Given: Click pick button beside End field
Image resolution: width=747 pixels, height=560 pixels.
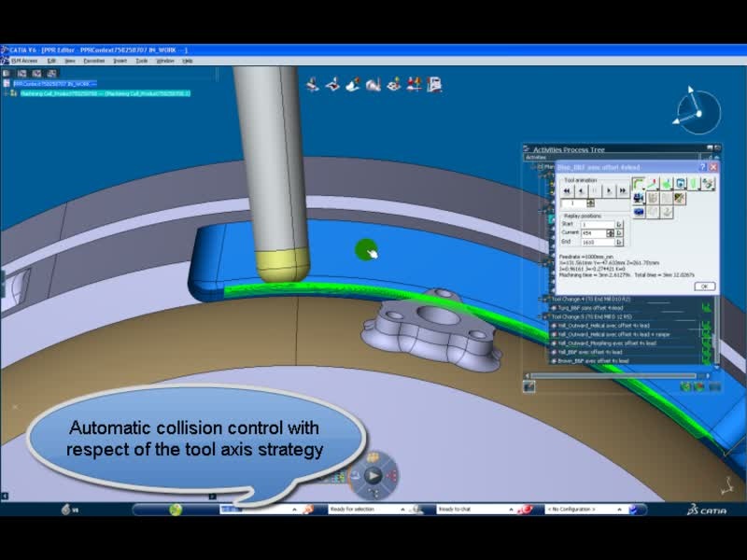Looking at the screenshot, I should pyautogui.click(x=619, y=243).
